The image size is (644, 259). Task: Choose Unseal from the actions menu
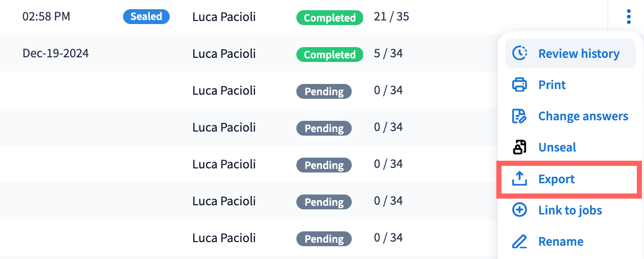click(x=557, y=147)
